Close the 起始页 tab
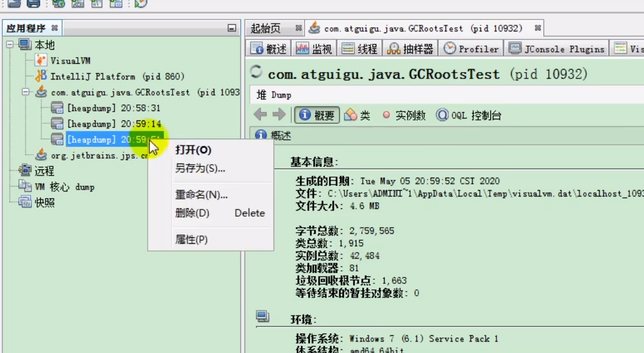This screenshot has height=353, width=644. click(x=298, y=28)
